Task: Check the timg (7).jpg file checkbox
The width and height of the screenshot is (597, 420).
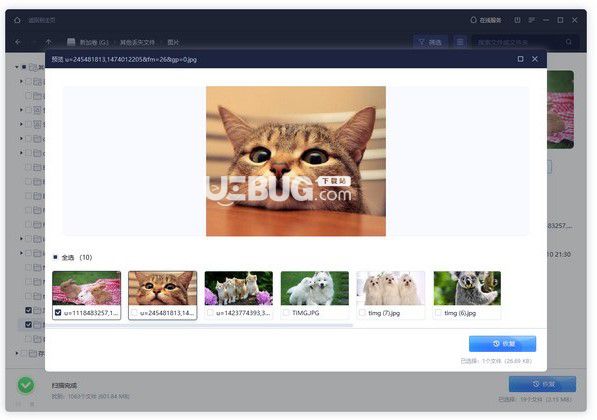Action: pyautogui.click(x=362, y=313)
